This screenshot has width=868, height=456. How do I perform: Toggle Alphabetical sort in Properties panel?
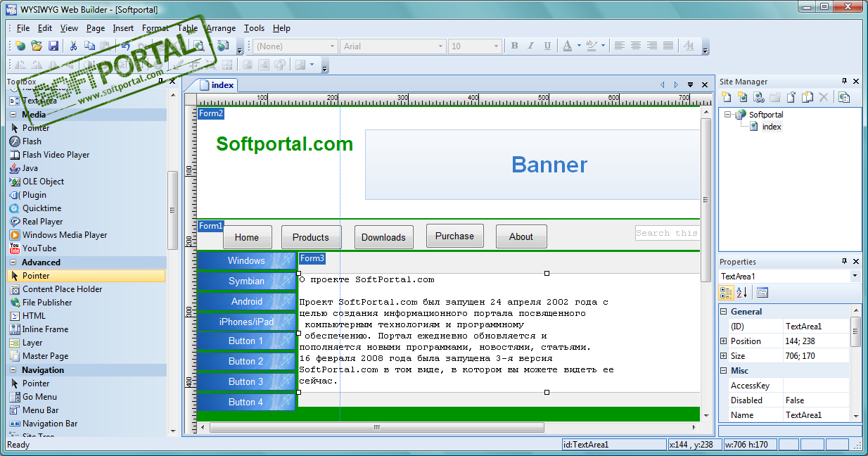point(742,293)
